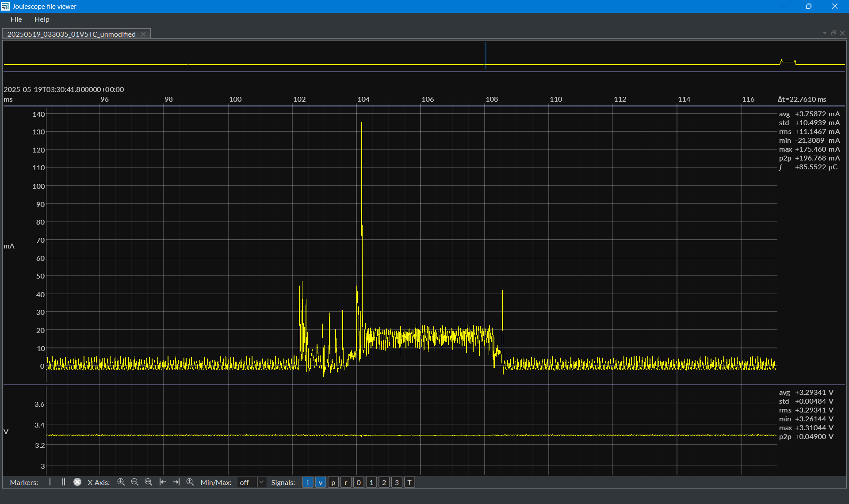
Task: Close the 20250519_033035 file tab
Action: click(x=143, y=34)
